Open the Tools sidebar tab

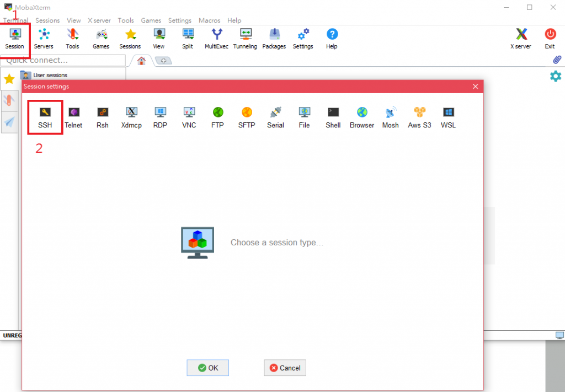(x=9, y=100)
